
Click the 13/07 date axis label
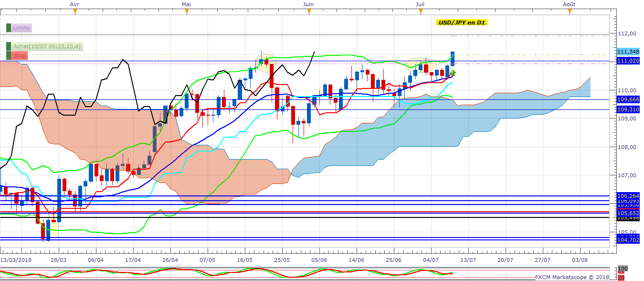pos(468,259)
